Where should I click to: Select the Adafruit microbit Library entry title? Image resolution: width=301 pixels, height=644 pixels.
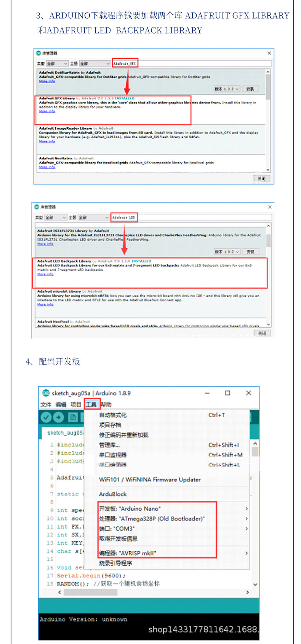[x=59, y=291]
